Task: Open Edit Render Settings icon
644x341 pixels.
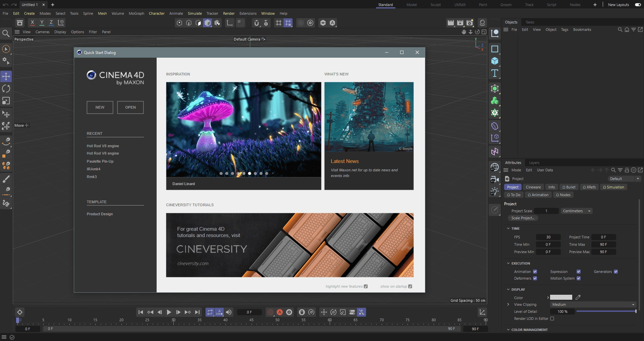Action: (470, 22)
